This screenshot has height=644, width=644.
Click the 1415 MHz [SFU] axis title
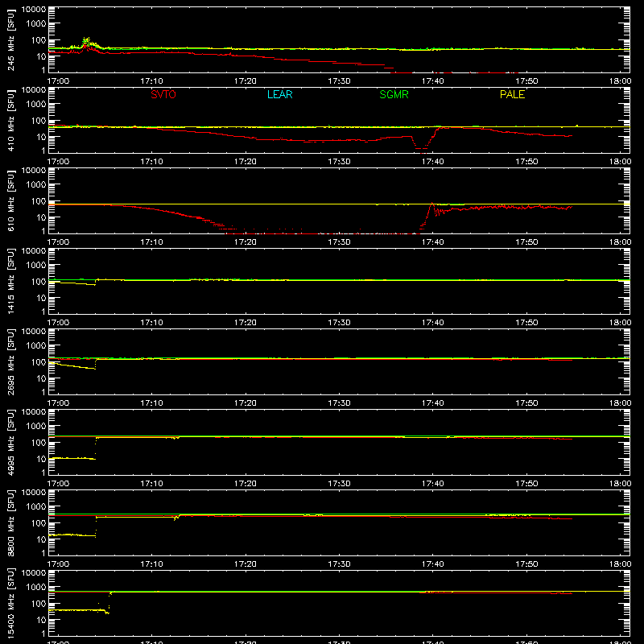(10, 281)
